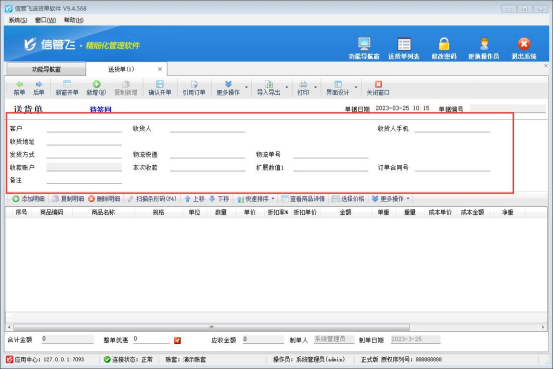Click the blue 待签回 link
554x369 pixels.
(101, 109)
